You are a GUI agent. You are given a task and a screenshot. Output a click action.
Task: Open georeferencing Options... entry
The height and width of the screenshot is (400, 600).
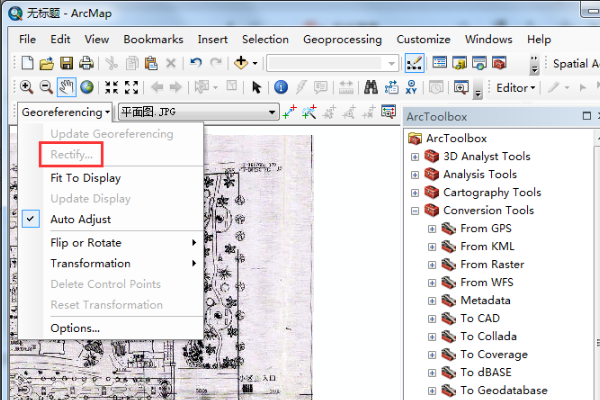tap(75, 328)
